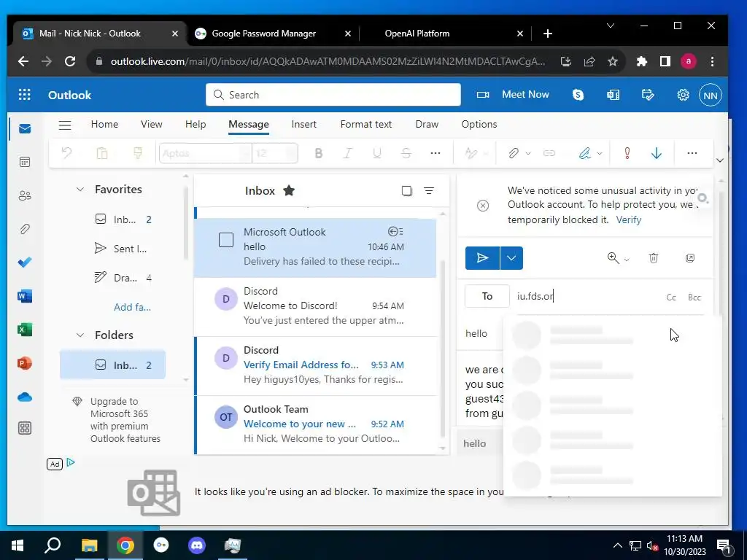Toggle select mode in message list
The image size is (747, 560).
coord(406,191)
